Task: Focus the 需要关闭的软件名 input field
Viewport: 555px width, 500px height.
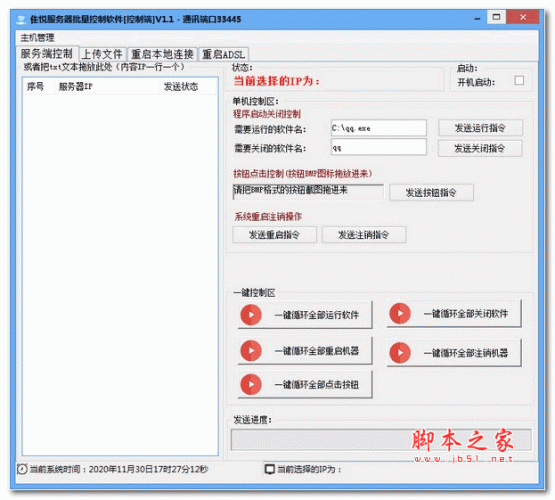Action: coord(378,147)
